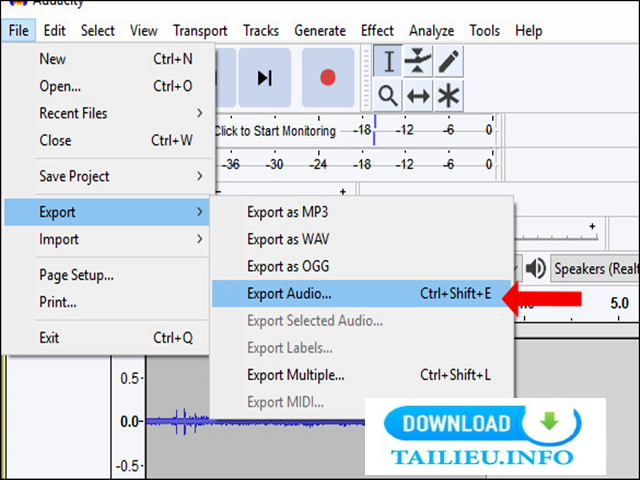
Task: Select the Multi-Tool asterisk icon
Action: coord(449,96)
